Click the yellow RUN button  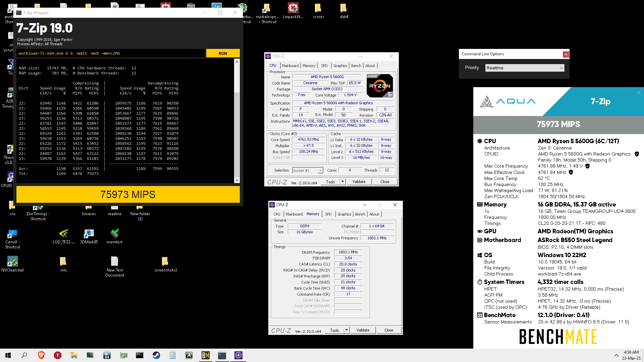[x=223, y=53]
